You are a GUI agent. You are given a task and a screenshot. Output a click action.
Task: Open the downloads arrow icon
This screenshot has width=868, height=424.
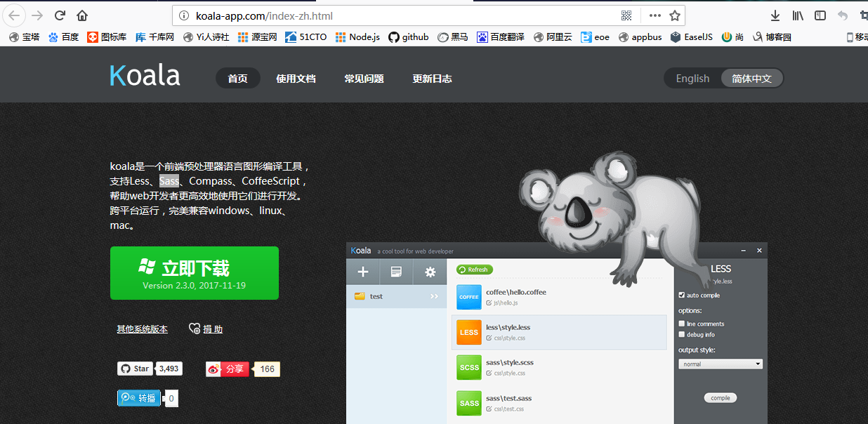pos(775,15)
